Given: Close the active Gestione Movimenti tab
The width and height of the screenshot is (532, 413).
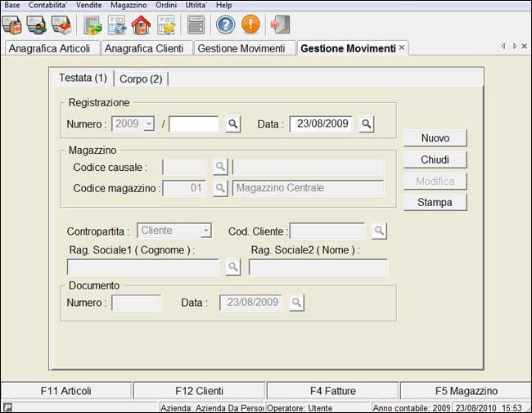Looking at the screenshot, I should 401,48.
